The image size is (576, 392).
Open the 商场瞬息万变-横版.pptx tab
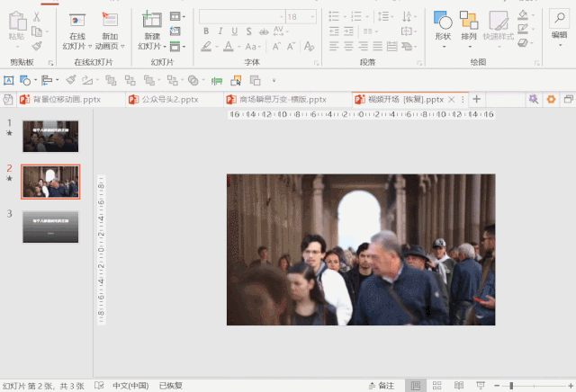(281, 99)
